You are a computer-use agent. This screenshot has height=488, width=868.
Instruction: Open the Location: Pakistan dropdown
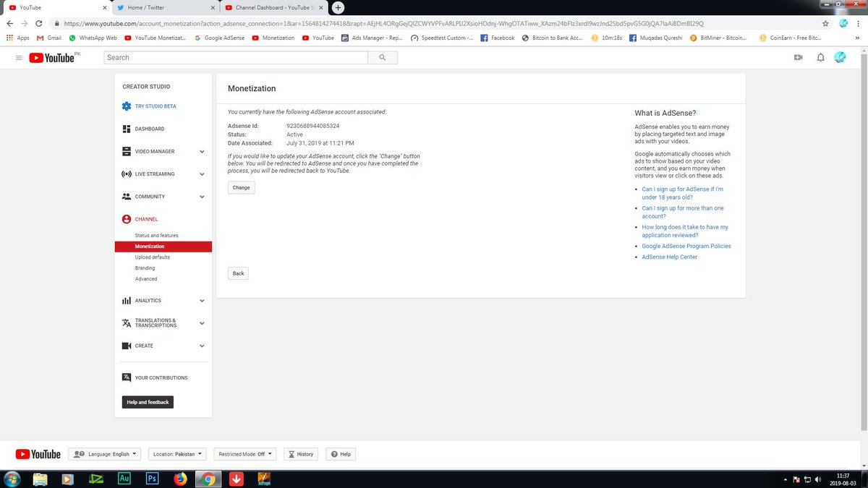pyautogui.click(x=178, y=454)
